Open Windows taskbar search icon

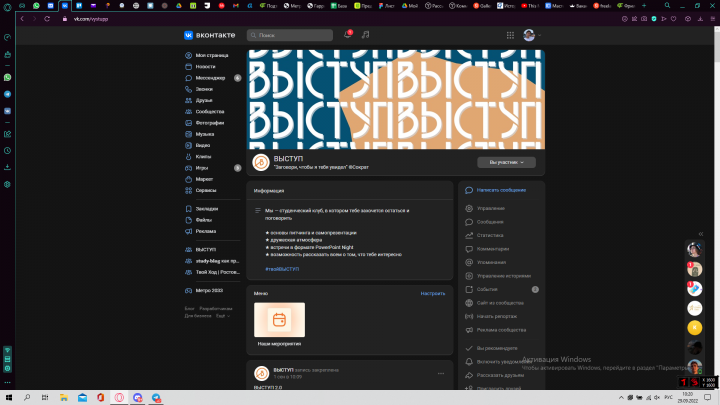point(27,398)
